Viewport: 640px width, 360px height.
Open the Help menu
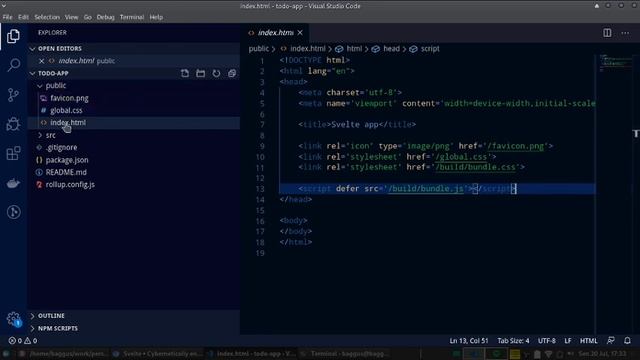pyautogui.click(x=156, y=17)
